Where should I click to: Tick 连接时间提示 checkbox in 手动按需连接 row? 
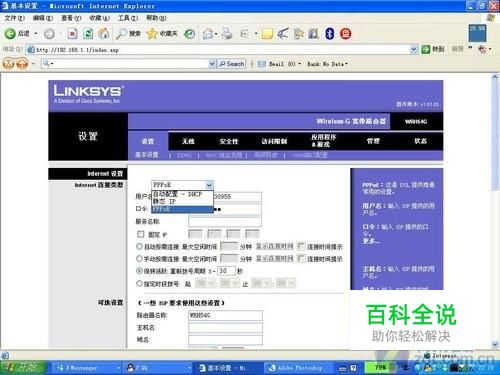pyautogui.click(x=301, y=258)
